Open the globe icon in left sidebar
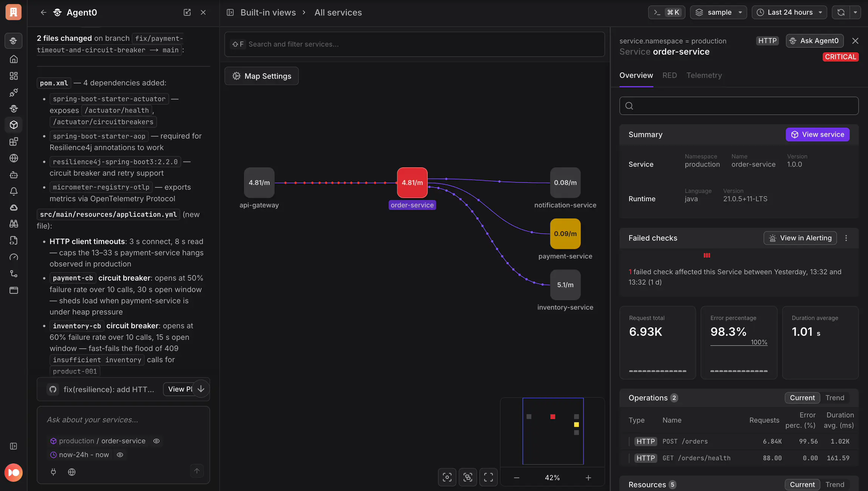Viewport: 868px width, 491px height. pos(14,158)
